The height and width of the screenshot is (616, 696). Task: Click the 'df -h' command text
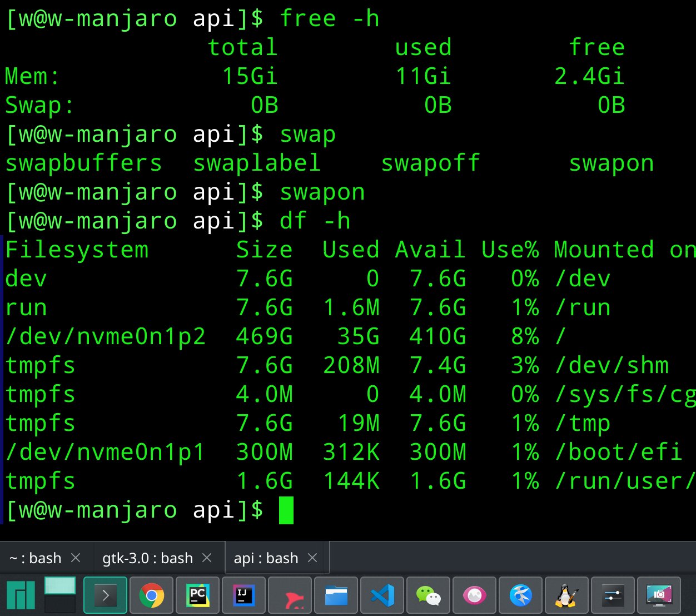[x=315, y=221]
